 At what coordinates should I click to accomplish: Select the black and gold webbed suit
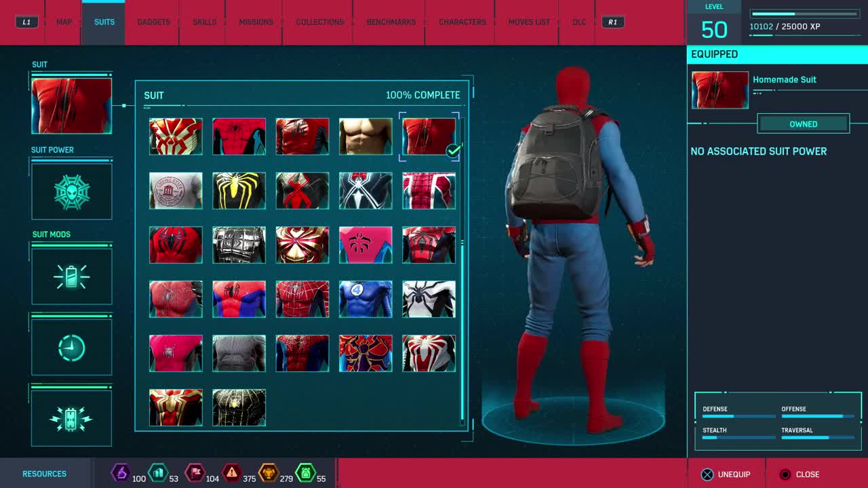pyautogui.click(x=239, y=407)
